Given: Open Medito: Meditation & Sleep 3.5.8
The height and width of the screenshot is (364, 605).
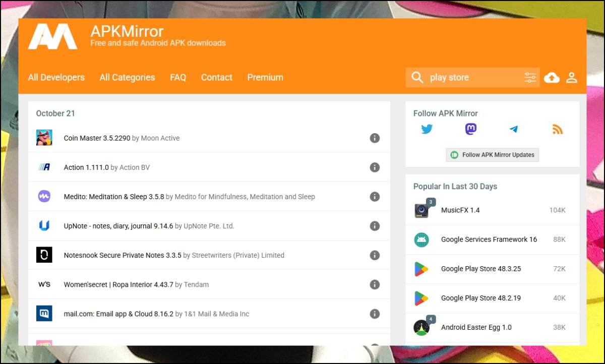Looking at the screenshot, I should tap(114, 197).
